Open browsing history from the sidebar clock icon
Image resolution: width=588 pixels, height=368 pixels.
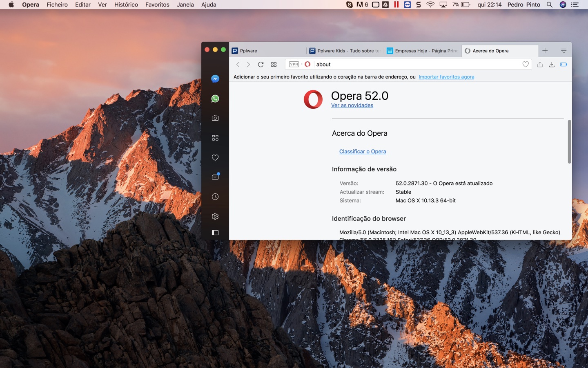coord(215,196)
